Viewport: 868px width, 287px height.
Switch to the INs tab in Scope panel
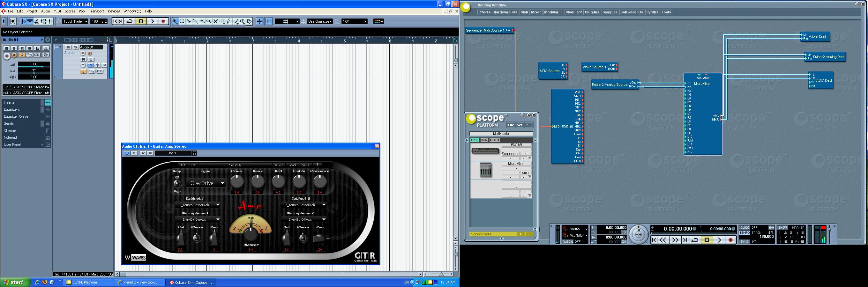pos(484,140)
